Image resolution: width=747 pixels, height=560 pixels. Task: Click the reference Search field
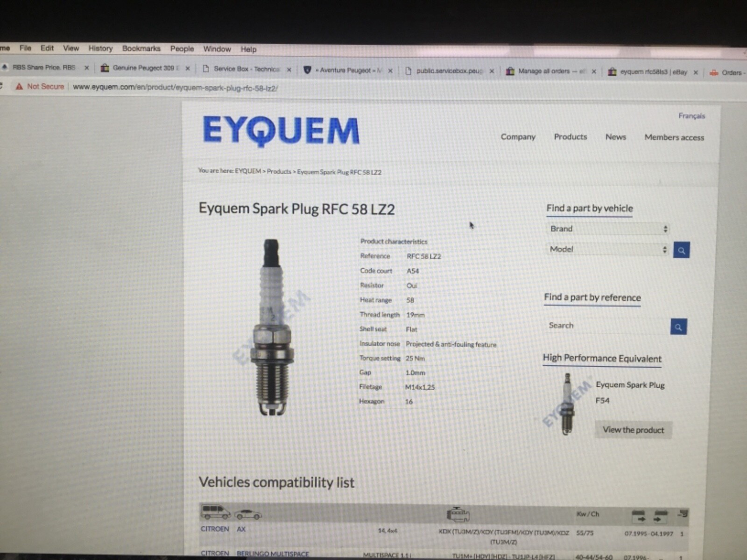pos(607,325)
